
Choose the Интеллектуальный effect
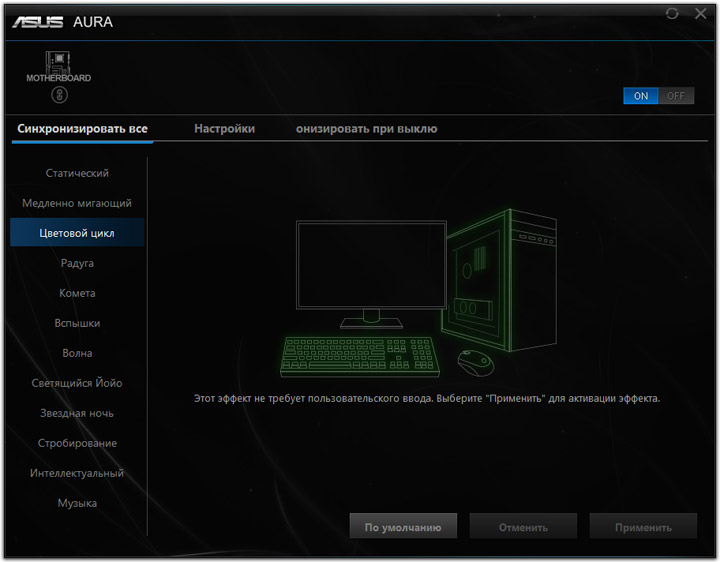[x=77, y=473]
